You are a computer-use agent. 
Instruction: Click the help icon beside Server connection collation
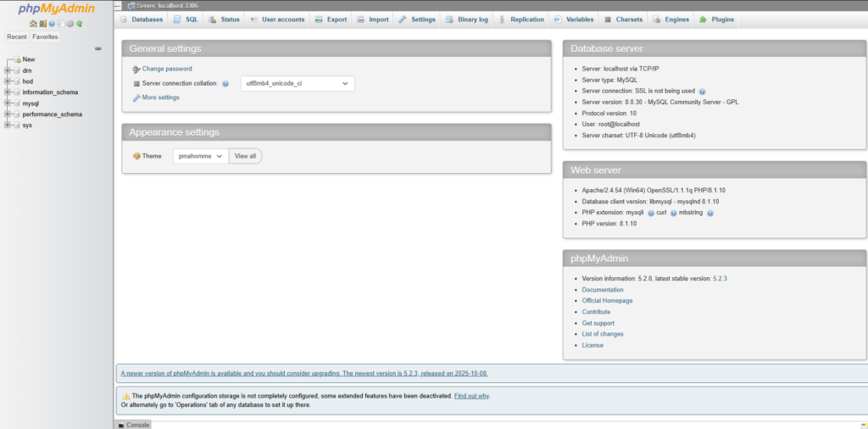click(225, 84)
